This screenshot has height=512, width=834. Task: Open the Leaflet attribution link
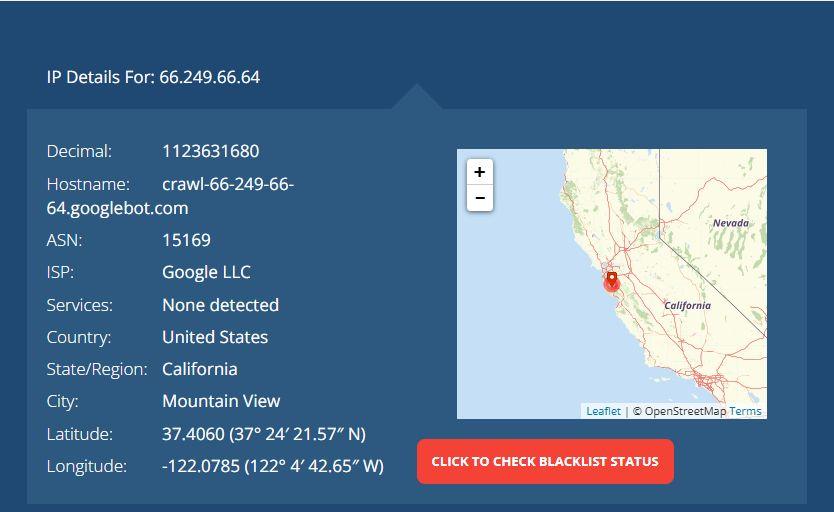pyautogui.click(x=603, y=411)
